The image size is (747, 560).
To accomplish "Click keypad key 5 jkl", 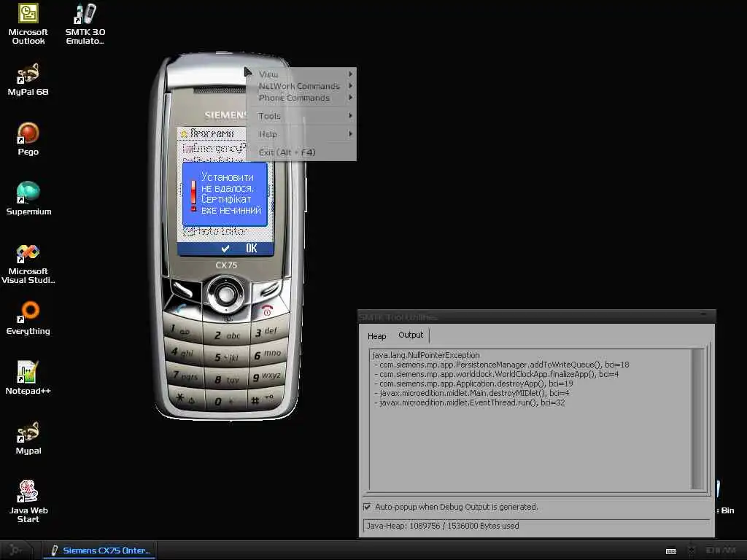I will pyautogui.click(x=226, y=357).
